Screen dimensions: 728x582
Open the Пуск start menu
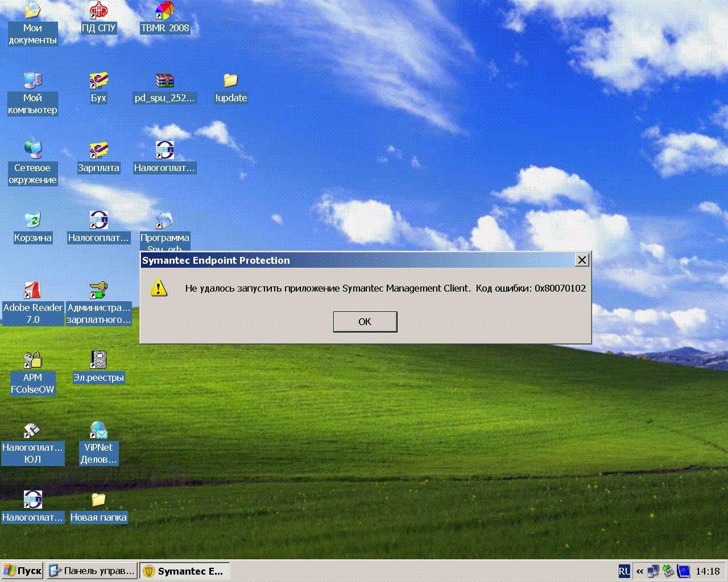coord(23,571)
